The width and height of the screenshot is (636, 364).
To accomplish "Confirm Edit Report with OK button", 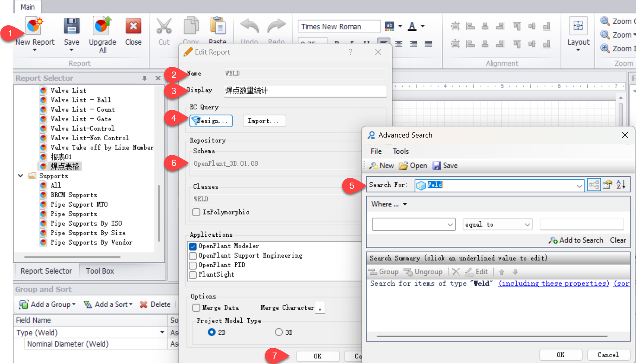I will point(318,356).
